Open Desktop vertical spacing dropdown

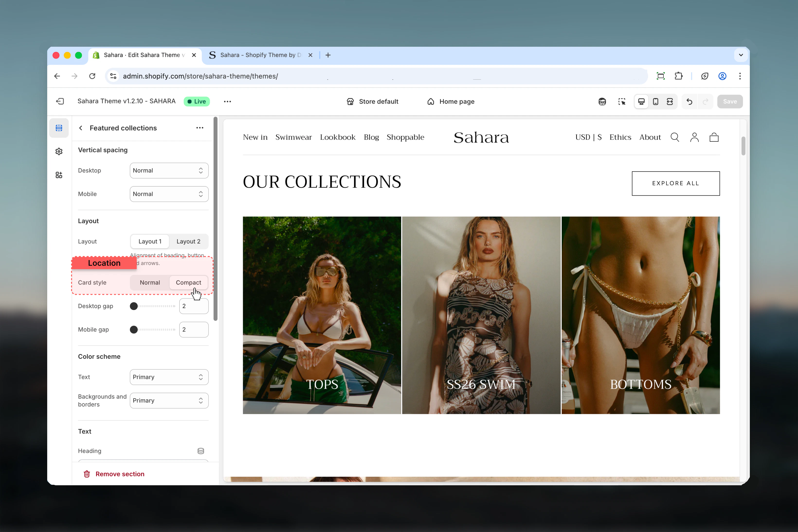[169, 171]
